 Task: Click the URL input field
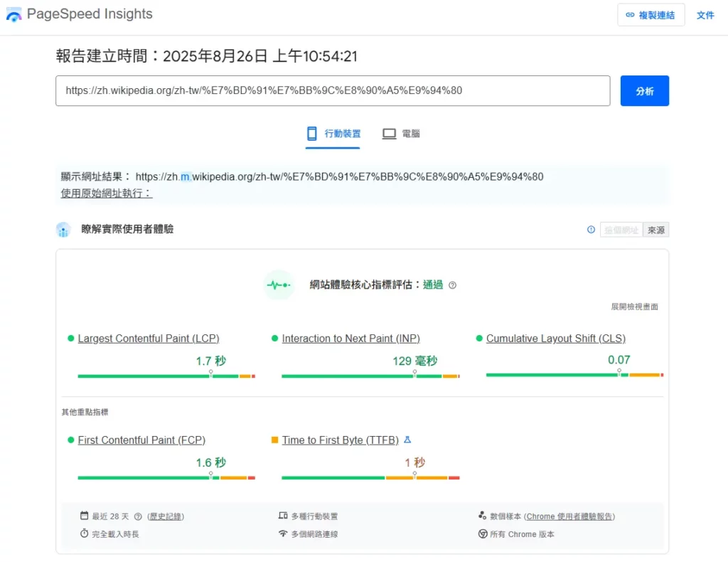(333, 90)
